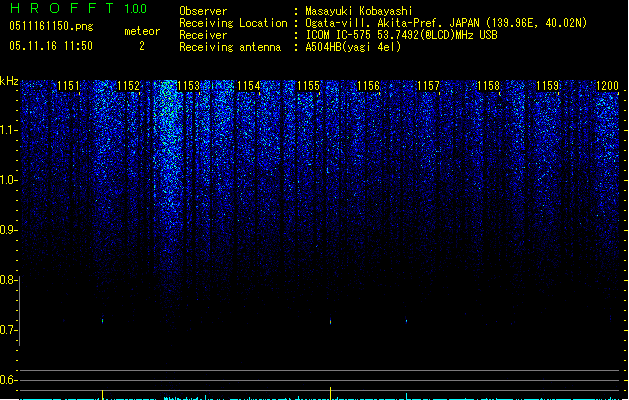Click observer name Masayuki Kobayashi
The image size is (629, 400).
point(359,11)
